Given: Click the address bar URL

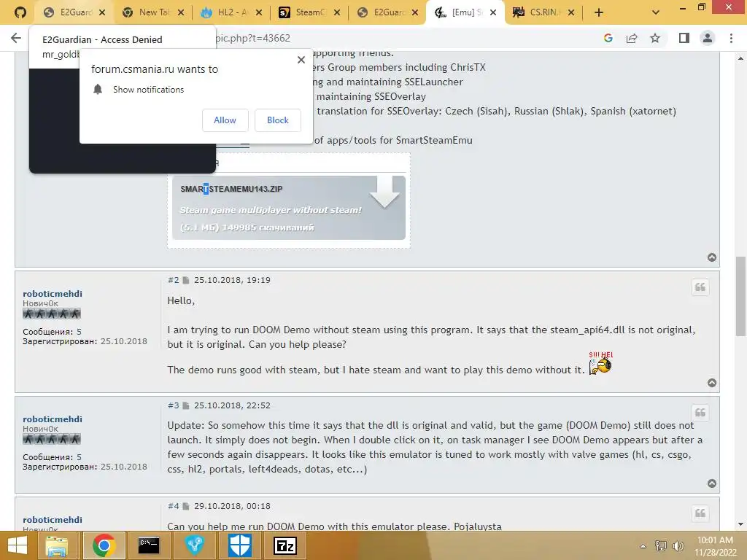Looking at the screenshot, I should click(252, 38).
